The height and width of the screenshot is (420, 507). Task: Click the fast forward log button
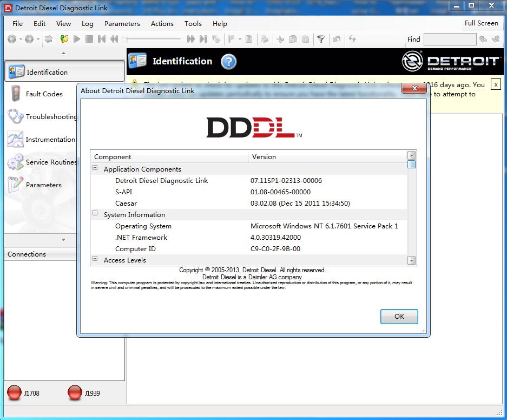[x=191, y=39]
